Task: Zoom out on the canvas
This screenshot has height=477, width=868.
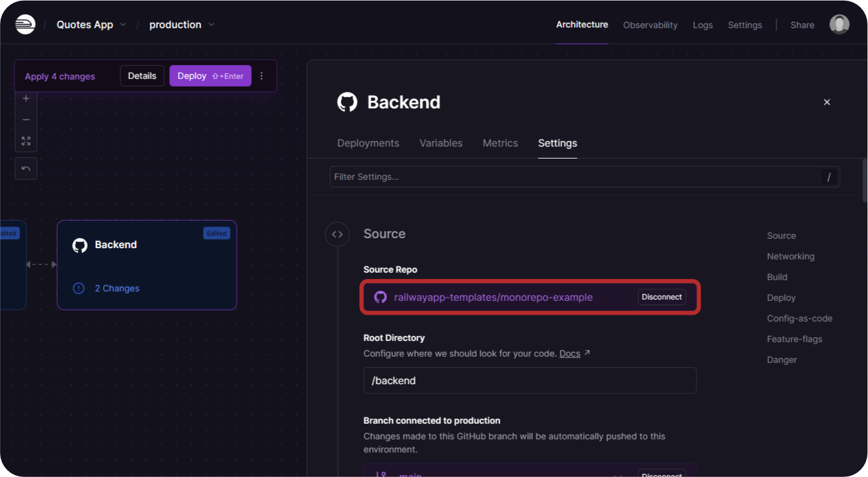Action: click(26, 120)
